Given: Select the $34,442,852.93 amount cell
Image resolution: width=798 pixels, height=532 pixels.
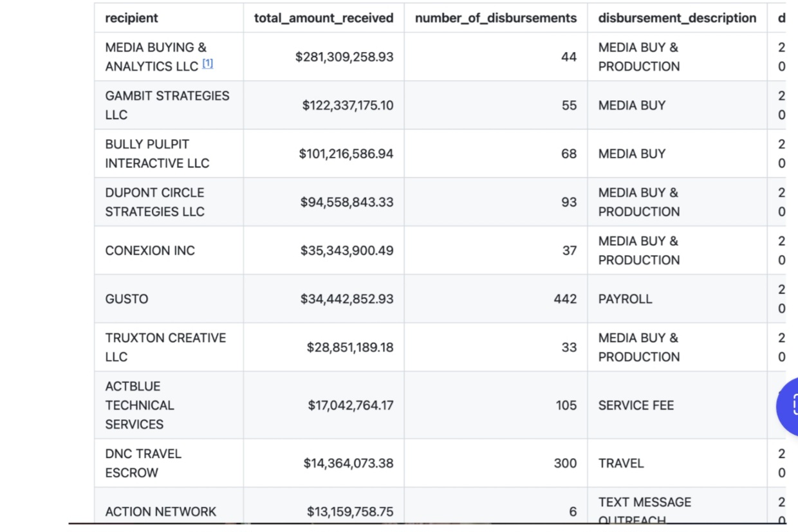Looking at the screenshot, I should click(347, 299).
